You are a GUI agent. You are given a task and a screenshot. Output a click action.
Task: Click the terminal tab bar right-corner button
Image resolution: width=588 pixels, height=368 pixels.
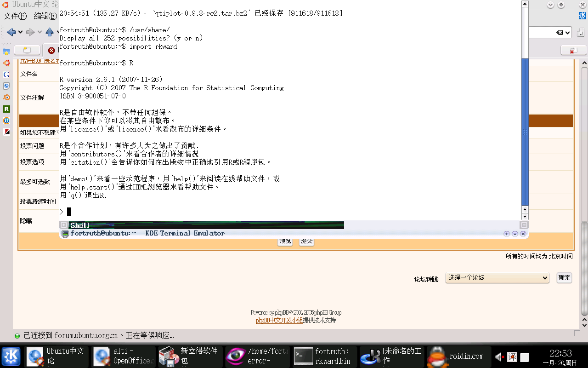click(524, 225)
